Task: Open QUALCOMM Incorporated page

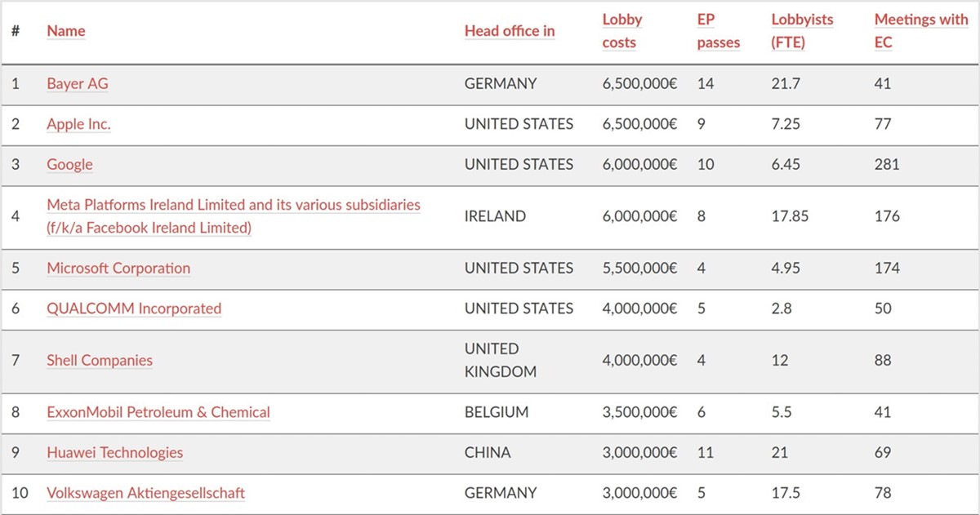Action: (134, 309)
